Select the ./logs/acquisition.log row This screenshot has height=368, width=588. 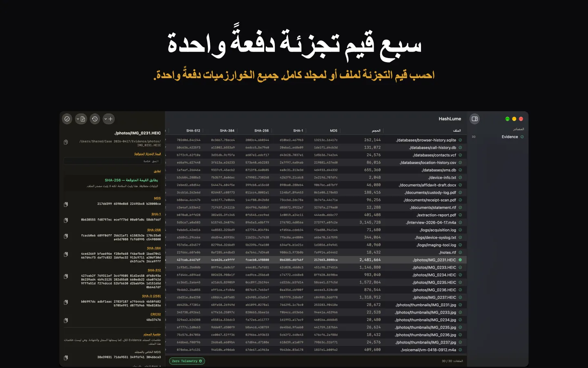pyautogui.click(x=316, y=230)
